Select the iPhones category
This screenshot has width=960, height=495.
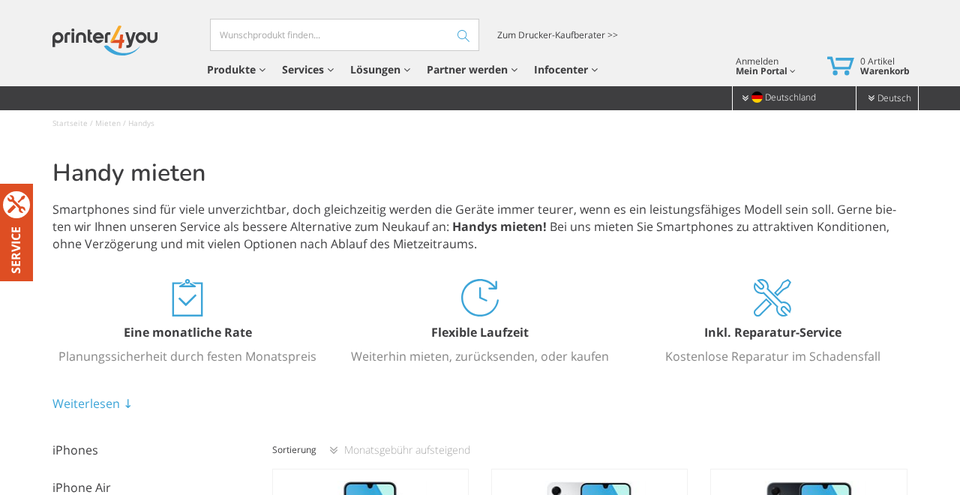point(75,450)
